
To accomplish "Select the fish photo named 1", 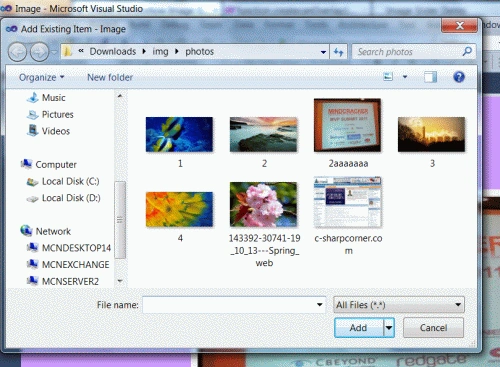I will click(x=179, y=134).
